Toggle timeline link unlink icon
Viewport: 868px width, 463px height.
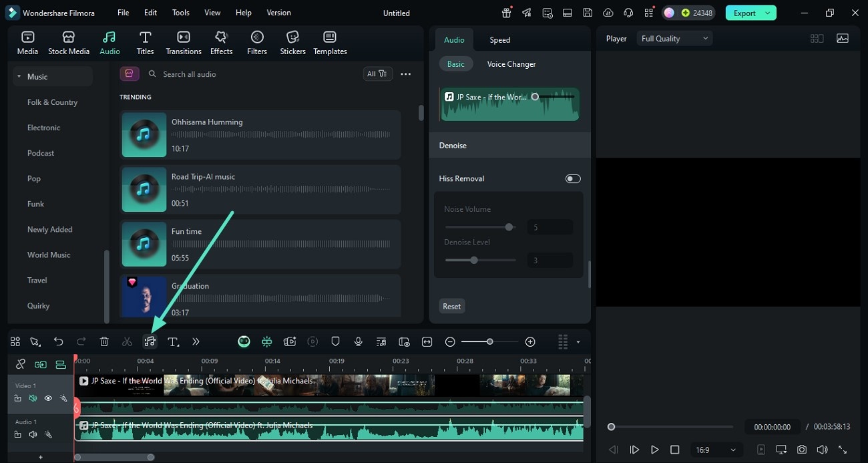(21, 364)
